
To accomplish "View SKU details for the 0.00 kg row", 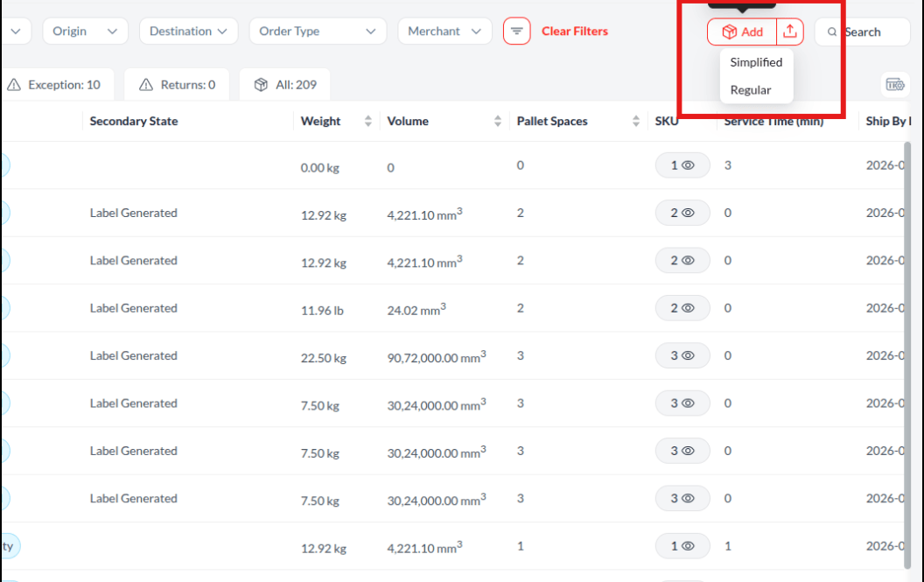I will tap(682, 165).
